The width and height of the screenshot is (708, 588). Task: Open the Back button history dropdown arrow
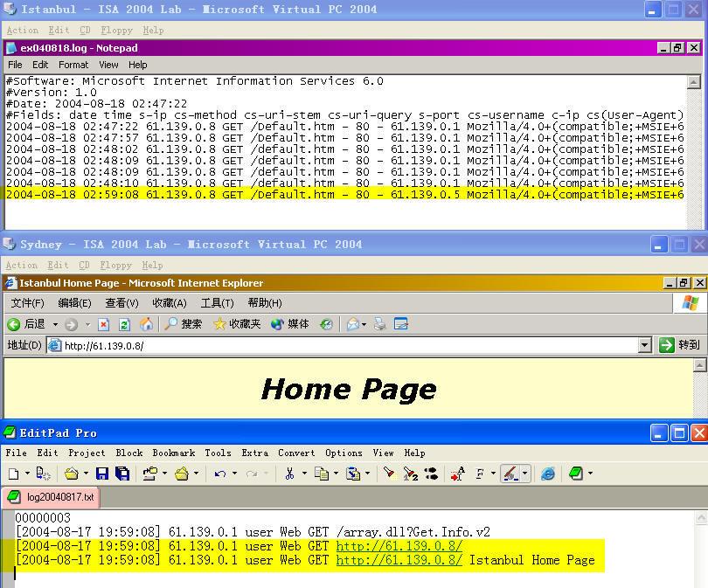[x=56, y=324]
